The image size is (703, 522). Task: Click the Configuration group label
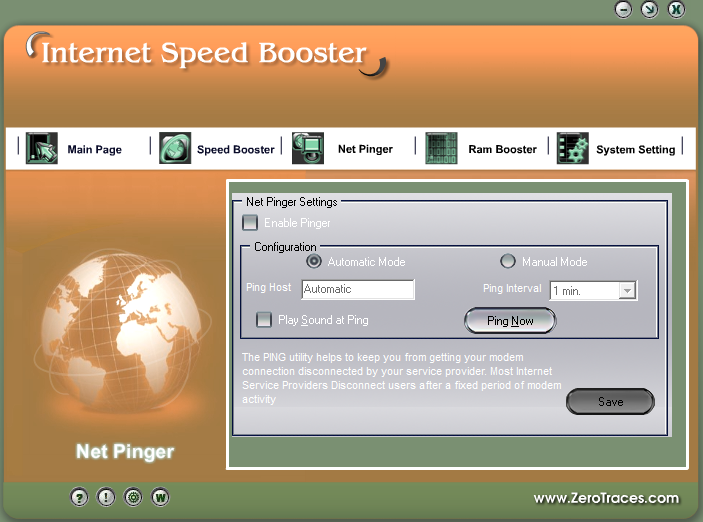[x=285, y=247]
